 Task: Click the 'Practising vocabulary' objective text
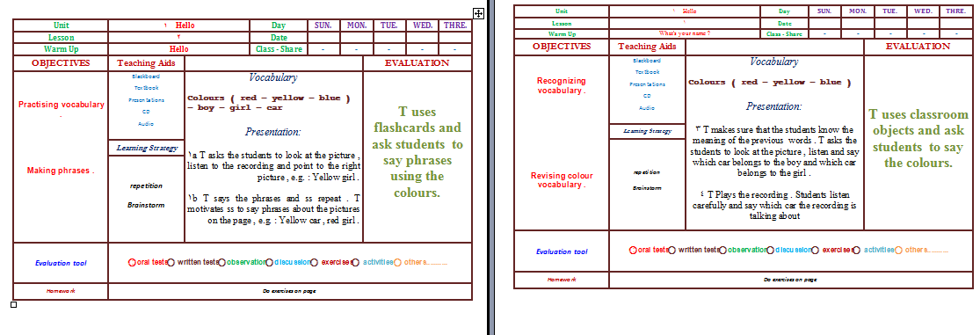(x=62, y=105)
